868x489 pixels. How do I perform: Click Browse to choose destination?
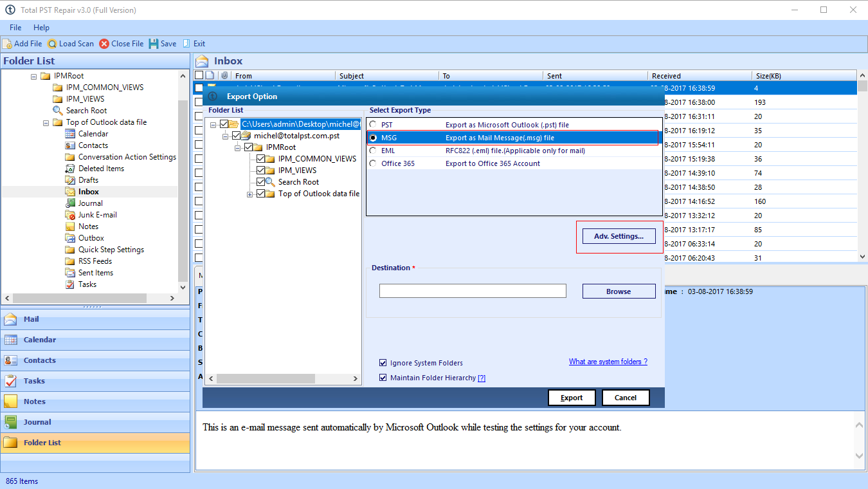(x=619, y=291)
